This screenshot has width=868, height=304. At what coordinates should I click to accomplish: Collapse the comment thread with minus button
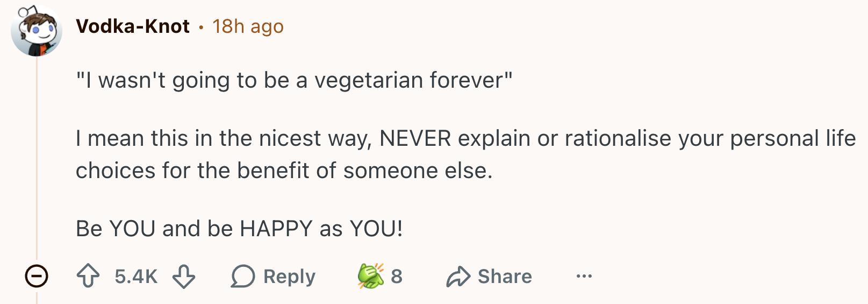37,277
